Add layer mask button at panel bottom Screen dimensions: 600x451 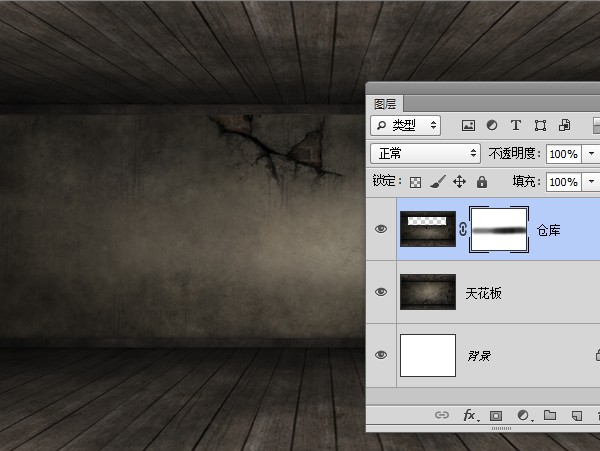click(x=496, y=416)
